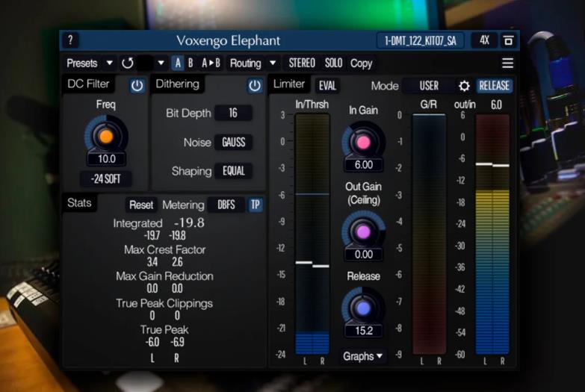
Task: Open the Graphs dropdown
Action: click(362, 357)
